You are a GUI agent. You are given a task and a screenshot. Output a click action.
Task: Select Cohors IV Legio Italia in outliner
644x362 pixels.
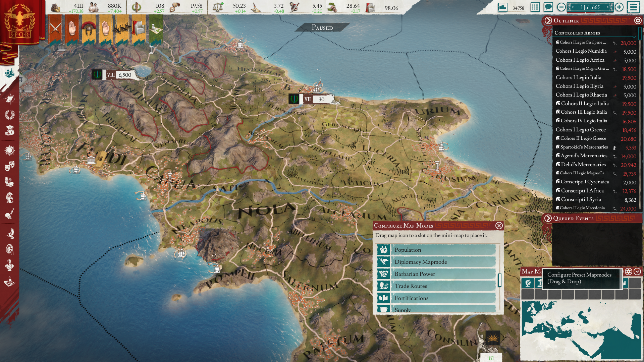[596, 121]
